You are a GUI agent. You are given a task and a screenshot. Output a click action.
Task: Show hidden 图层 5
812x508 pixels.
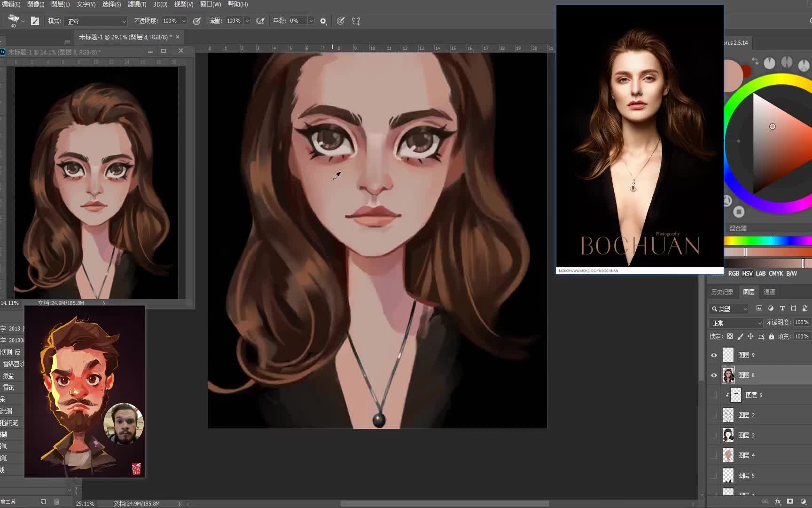click(714, 476)
